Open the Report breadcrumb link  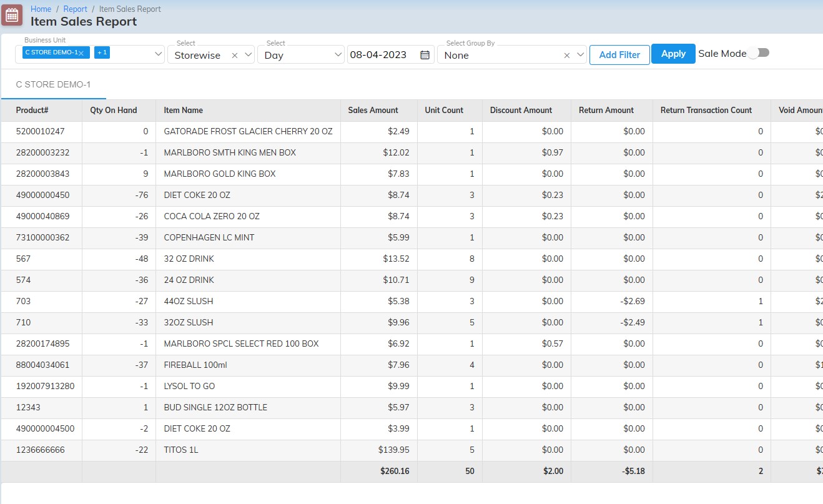click(76, 9)
